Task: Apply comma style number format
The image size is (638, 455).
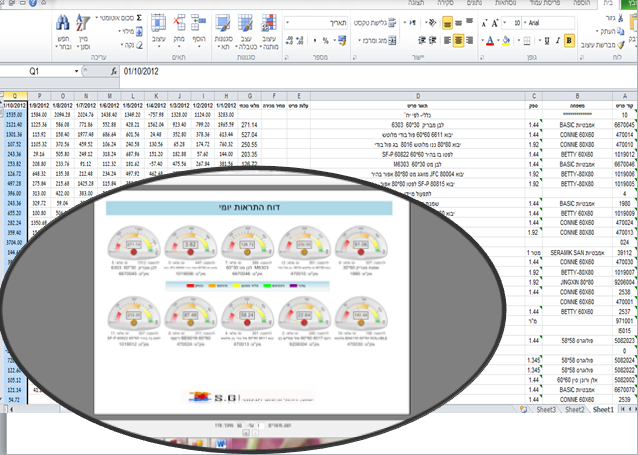Action: click(315, 41)
